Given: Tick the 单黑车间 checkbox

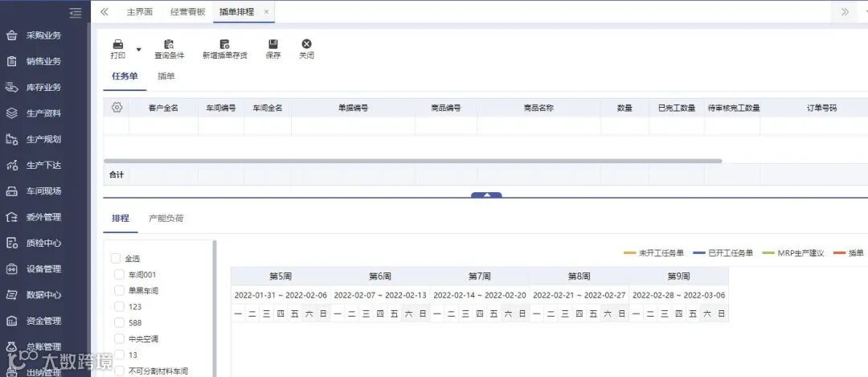Looking at the screenshot, I should [119, 290].
